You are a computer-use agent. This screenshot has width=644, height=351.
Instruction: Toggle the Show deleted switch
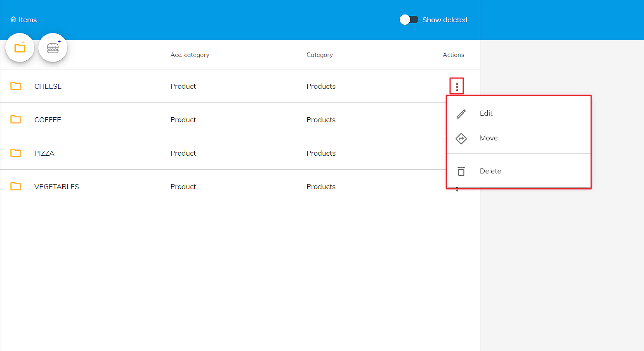tap(409, 20)
